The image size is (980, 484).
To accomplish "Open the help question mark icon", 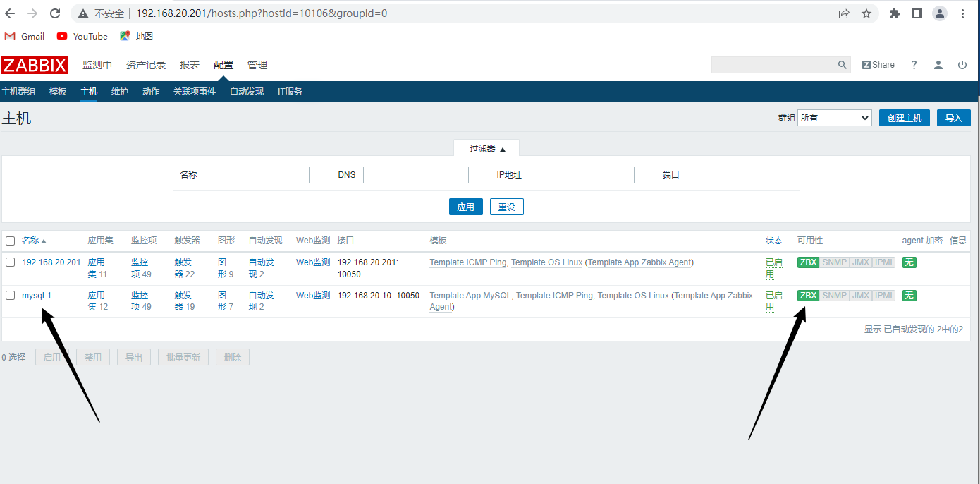I will tap(914, 65).
